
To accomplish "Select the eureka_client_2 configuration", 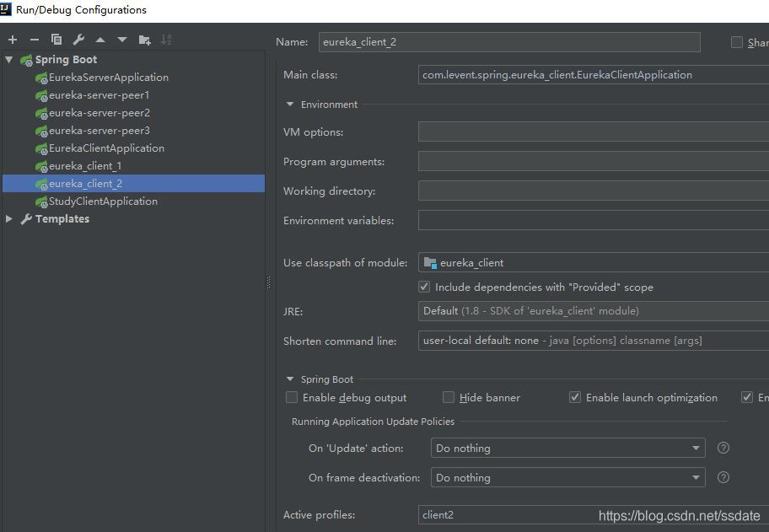I will pos(133,184).
